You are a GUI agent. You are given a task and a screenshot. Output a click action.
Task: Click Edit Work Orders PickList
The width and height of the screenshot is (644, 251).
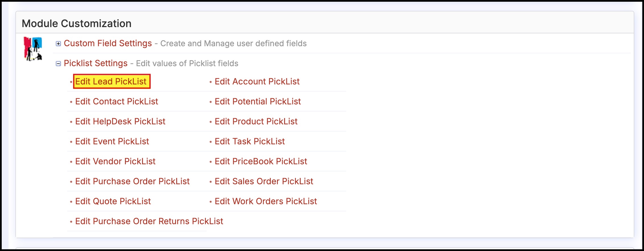(265, 201)
